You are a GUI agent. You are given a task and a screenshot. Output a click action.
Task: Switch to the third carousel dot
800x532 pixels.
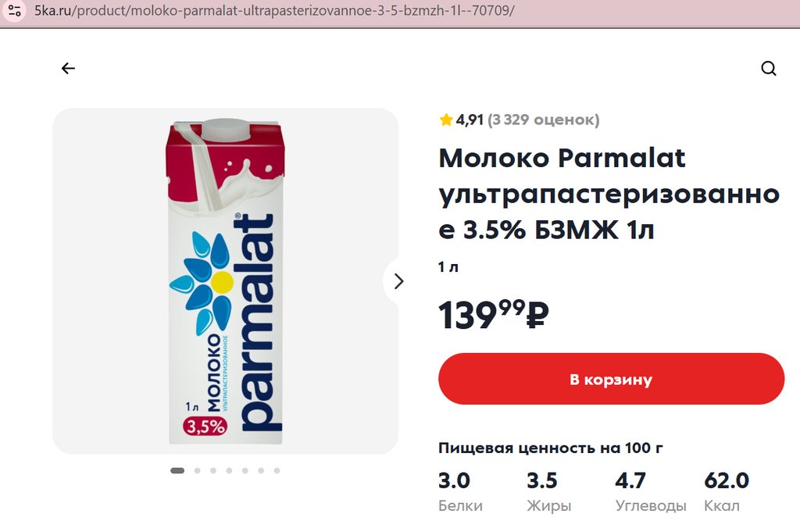pyautogui.click(x=213, y=470)
